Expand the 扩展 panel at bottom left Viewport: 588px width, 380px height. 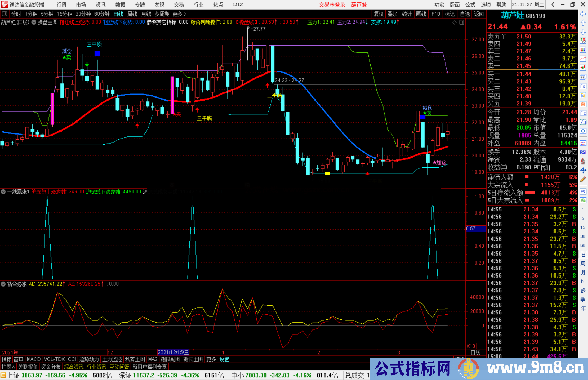click(x=8, y=367)
